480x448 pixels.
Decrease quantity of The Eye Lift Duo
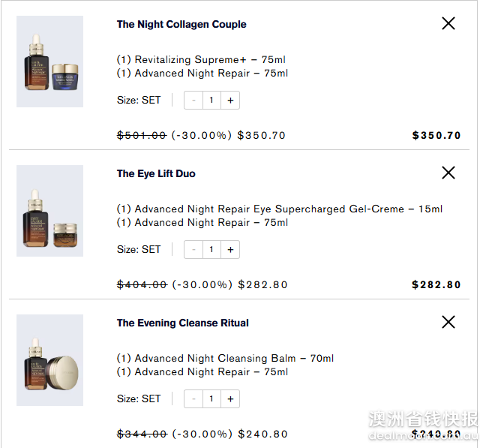tap(193, 250)
